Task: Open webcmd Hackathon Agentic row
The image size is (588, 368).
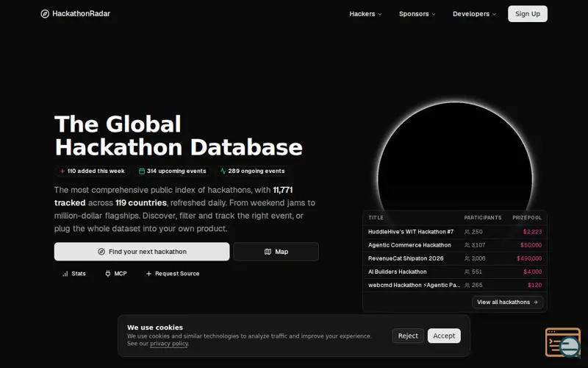Action: click(x=455, y=286)
